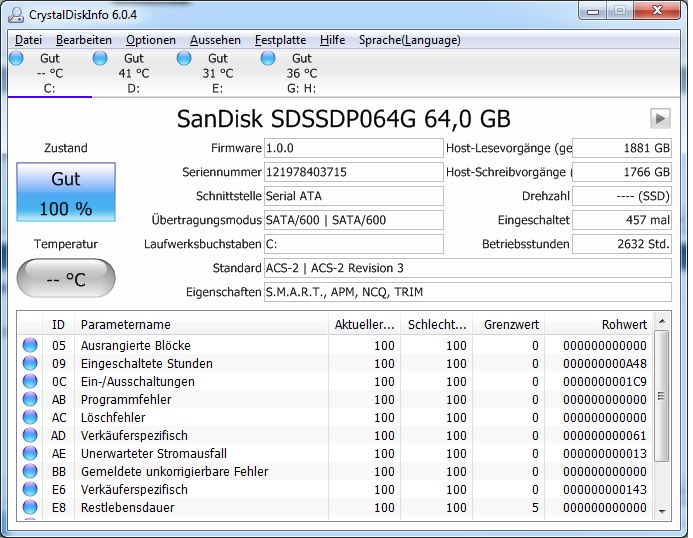
Task: Click the CrystalDiskInfo title bar app icon
Action: pyautogui.click(x=16, y=15)
